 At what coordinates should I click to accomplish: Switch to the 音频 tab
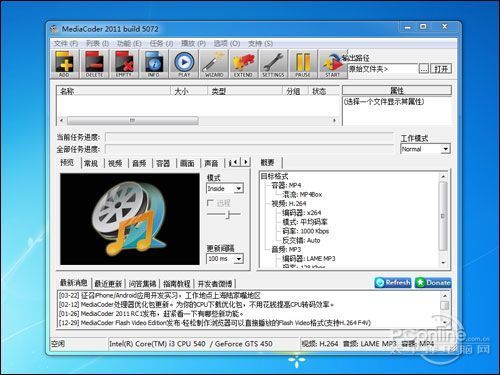click(139, 163)
